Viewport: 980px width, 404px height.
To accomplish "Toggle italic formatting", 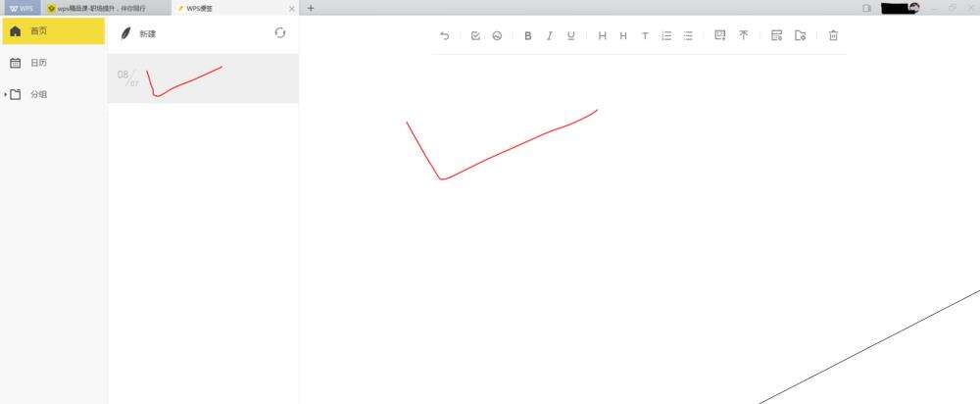I will [x=550, y=35].
